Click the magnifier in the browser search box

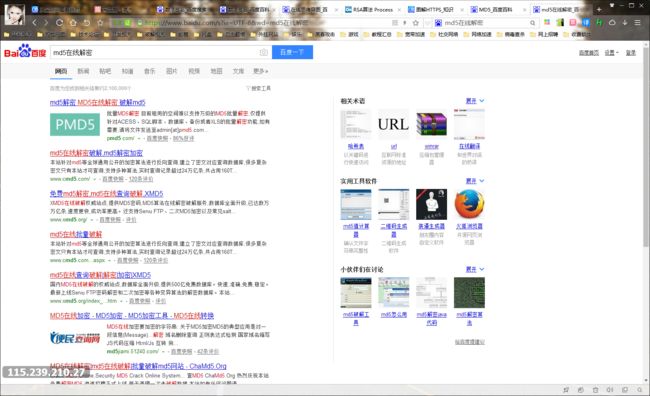point(532,23)
